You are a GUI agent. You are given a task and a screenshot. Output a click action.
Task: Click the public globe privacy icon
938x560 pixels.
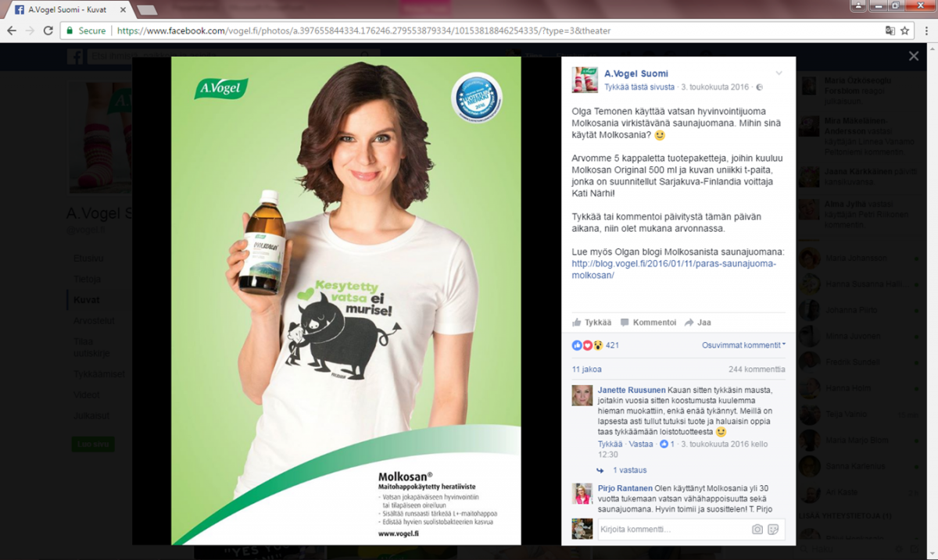pos(760,87)
